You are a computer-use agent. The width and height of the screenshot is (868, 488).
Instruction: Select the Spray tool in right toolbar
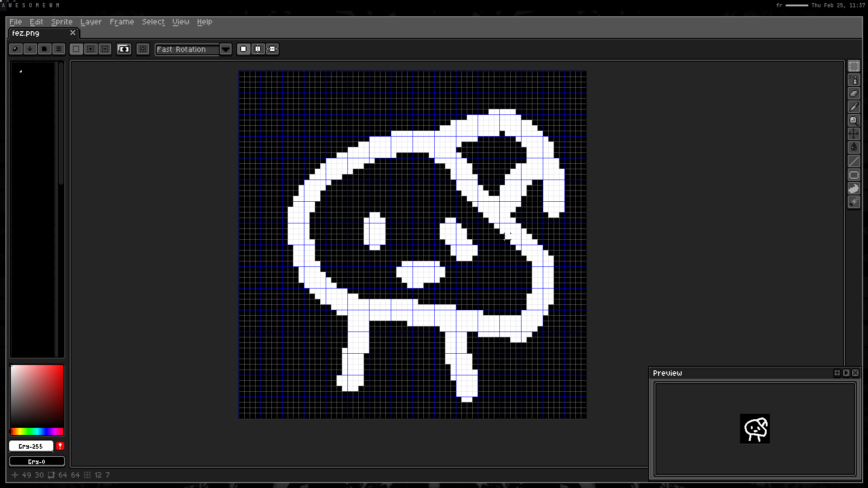[854, 80]
